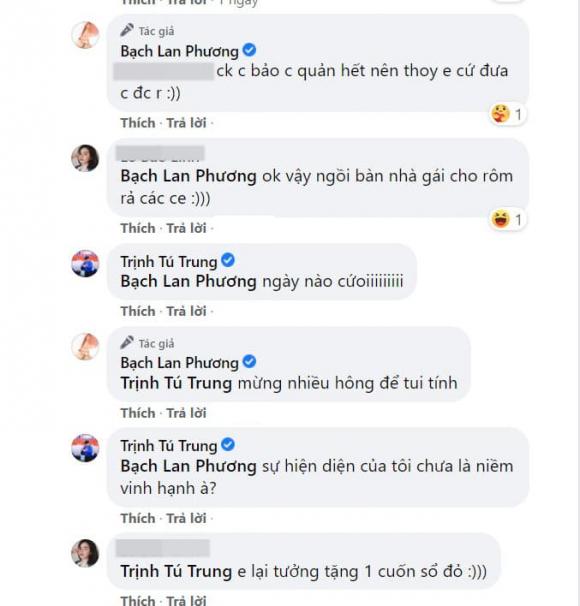Open the laughing reaction emoji on second comment
This screenshot has height=606, width=580.
(x=500, y=220)
